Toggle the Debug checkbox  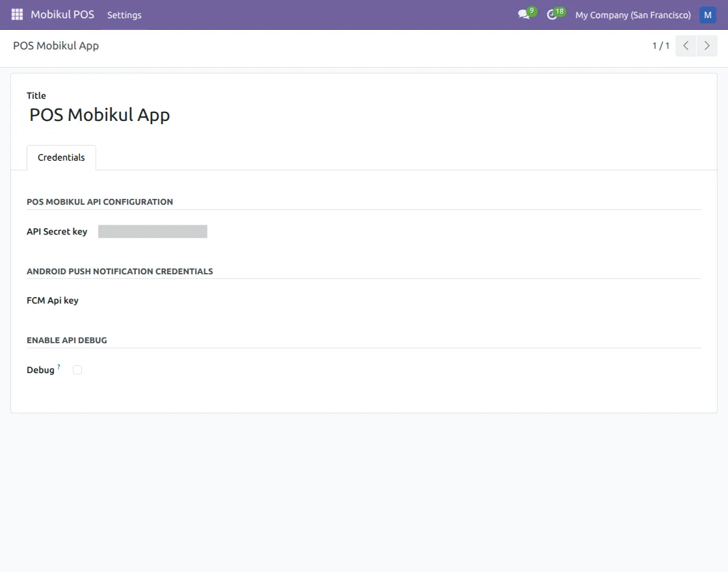pyautogui.click(x=77, y=370)
